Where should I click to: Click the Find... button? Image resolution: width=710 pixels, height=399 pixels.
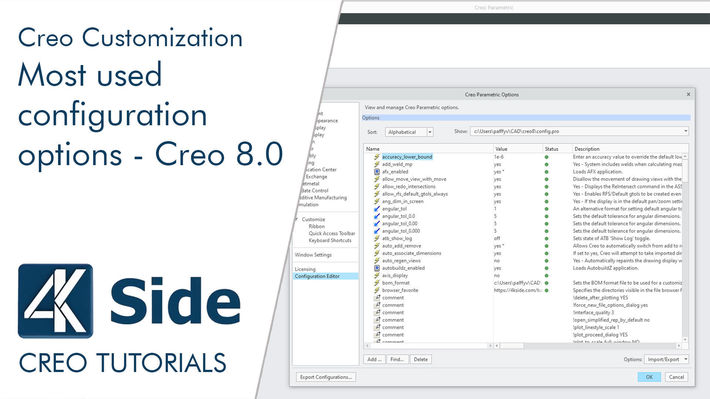(397, 359)
